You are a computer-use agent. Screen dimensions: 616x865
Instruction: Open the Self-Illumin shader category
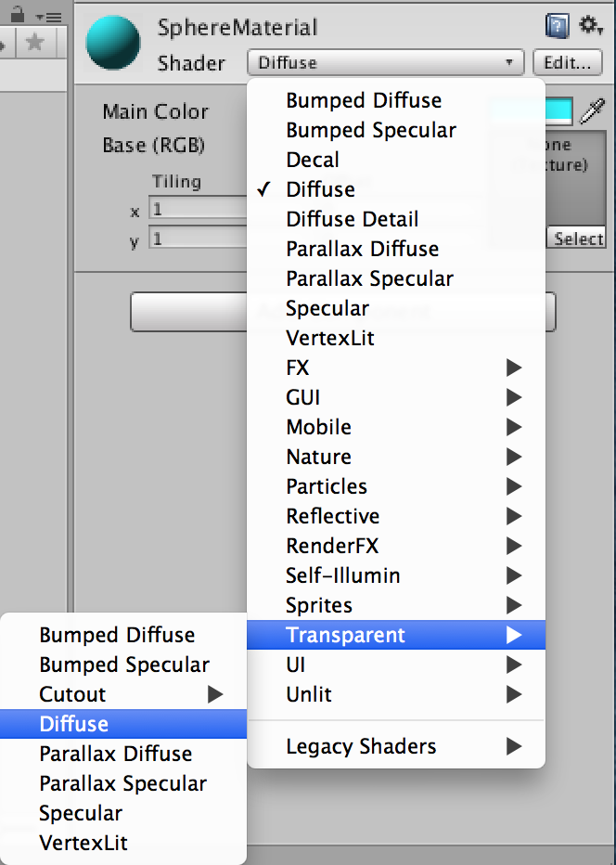pyautogui.click(x=396, y=575)
